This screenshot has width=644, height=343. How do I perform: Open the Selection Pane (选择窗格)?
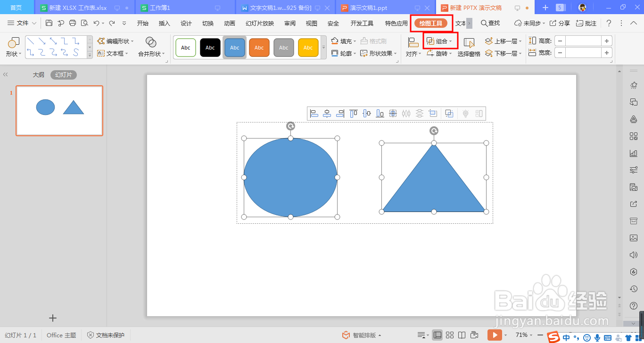tap(469, 47)
